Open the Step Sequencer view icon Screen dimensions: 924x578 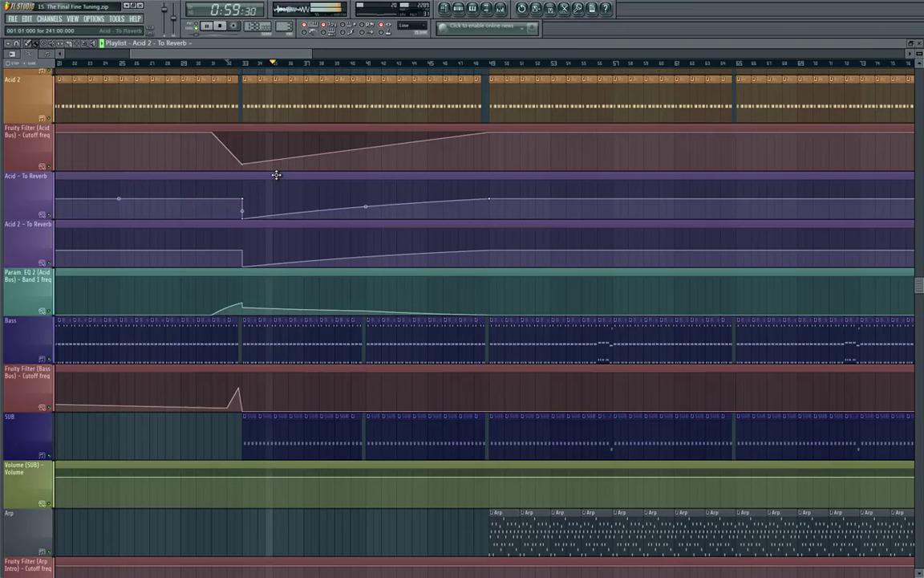459,8
